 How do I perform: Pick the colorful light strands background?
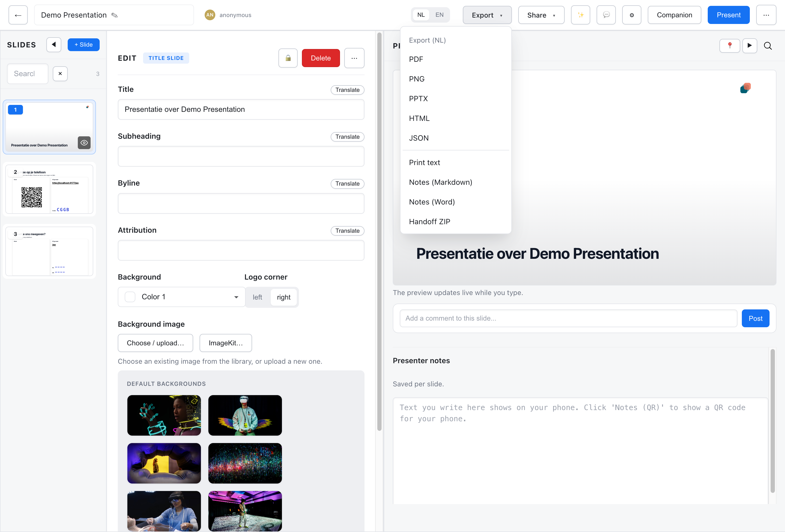click(x=245, y=464)
